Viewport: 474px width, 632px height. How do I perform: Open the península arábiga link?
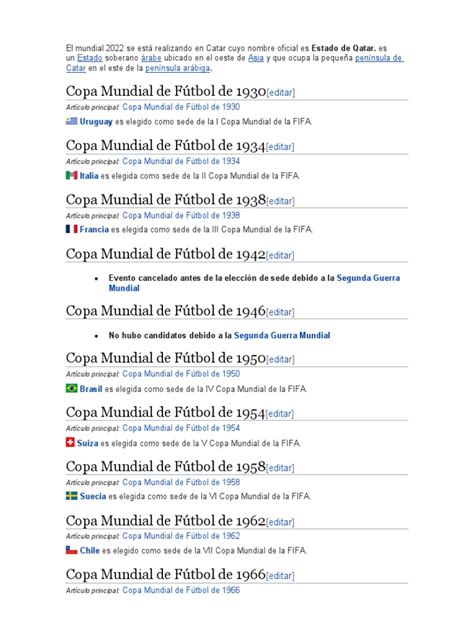[177, 68]
